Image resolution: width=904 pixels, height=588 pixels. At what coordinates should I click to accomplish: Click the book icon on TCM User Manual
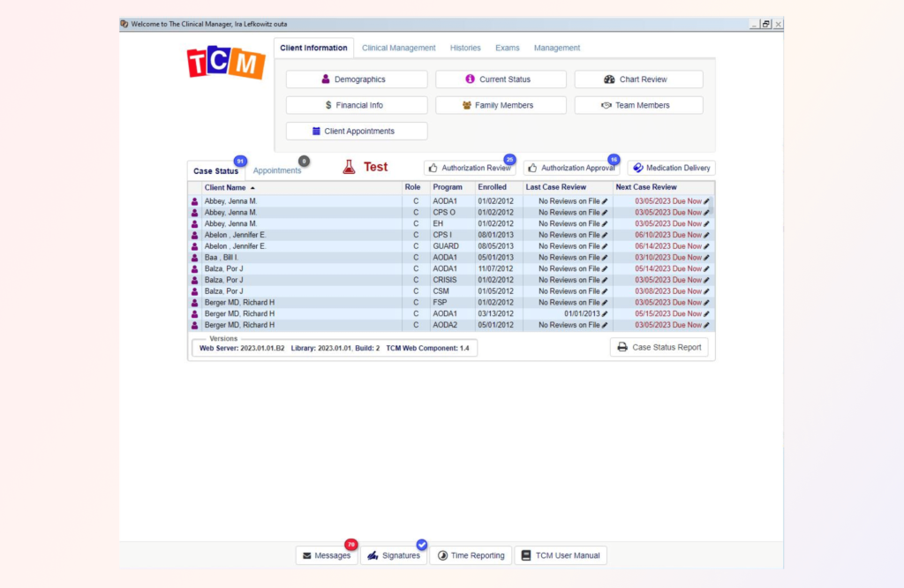click(526, 556)
